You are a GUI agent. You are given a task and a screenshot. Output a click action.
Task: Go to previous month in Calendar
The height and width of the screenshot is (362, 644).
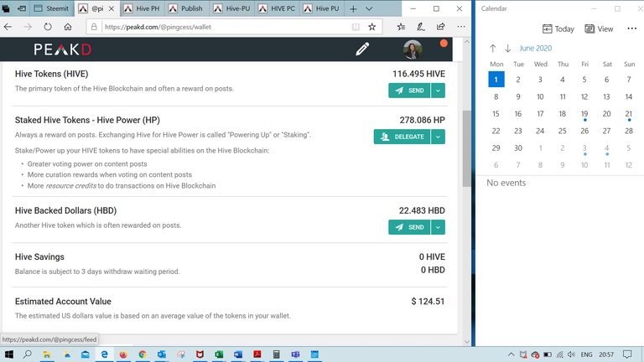pos(493,49)
